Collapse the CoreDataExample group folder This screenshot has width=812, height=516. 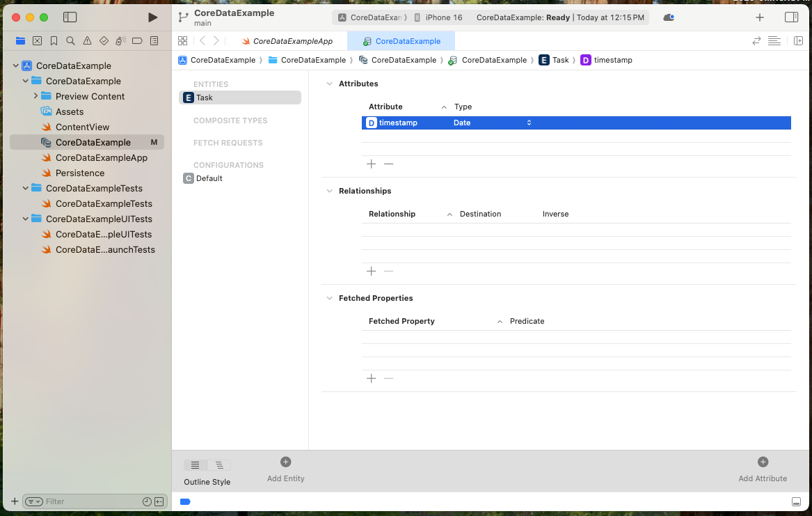click(x=25, y=81)
